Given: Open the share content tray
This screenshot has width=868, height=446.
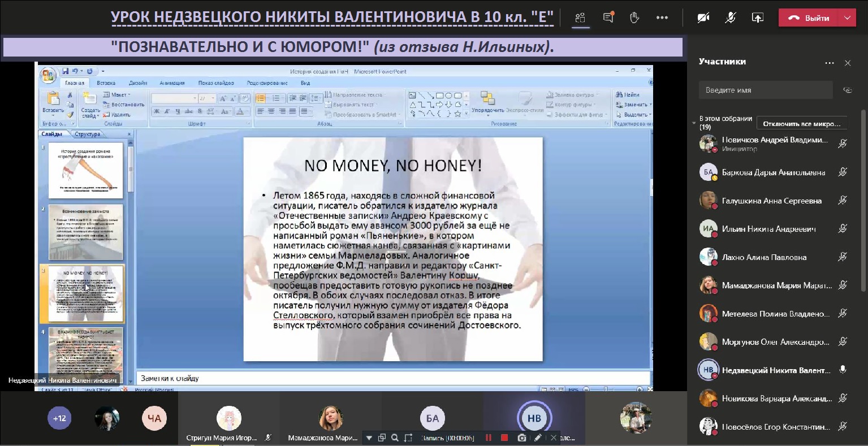Looking at the screenshot, I should 758,18.
